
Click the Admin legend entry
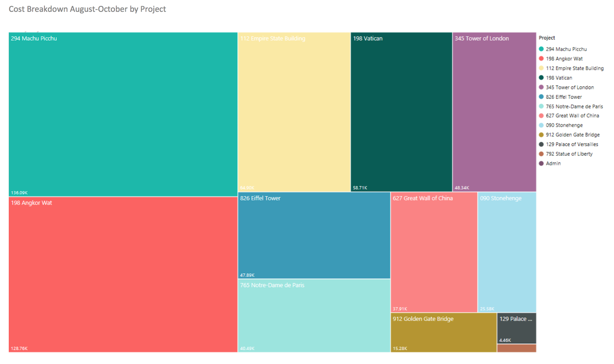(x=550, y=163)
